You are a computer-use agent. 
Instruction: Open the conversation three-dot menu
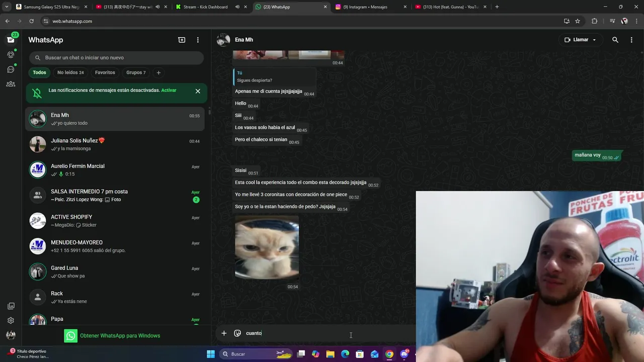[631, 40]
